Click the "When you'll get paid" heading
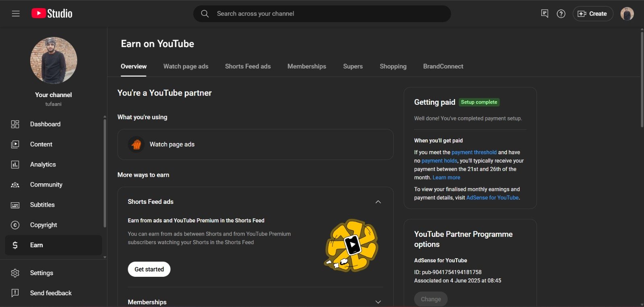The image size is (644, 307). [438, 141]
